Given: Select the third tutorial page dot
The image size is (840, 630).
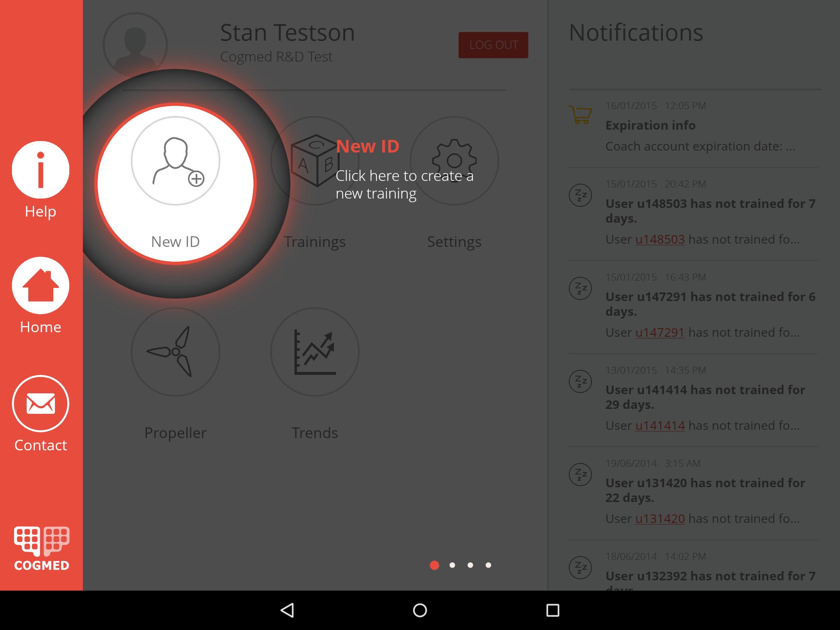Looking at the screenshot, I should (x=470, y=565).
